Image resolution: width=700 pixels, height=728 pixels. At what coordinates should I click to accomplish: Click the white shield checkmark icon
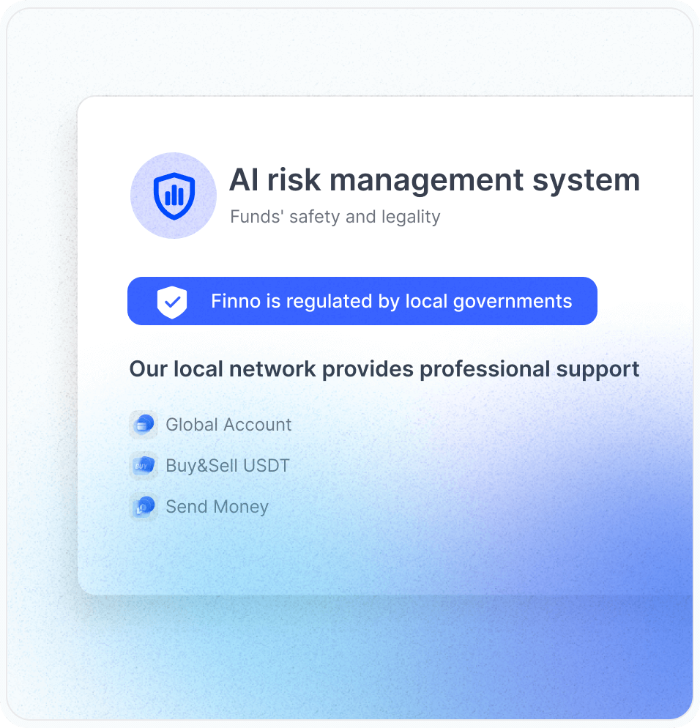click(x=171, y=300)
